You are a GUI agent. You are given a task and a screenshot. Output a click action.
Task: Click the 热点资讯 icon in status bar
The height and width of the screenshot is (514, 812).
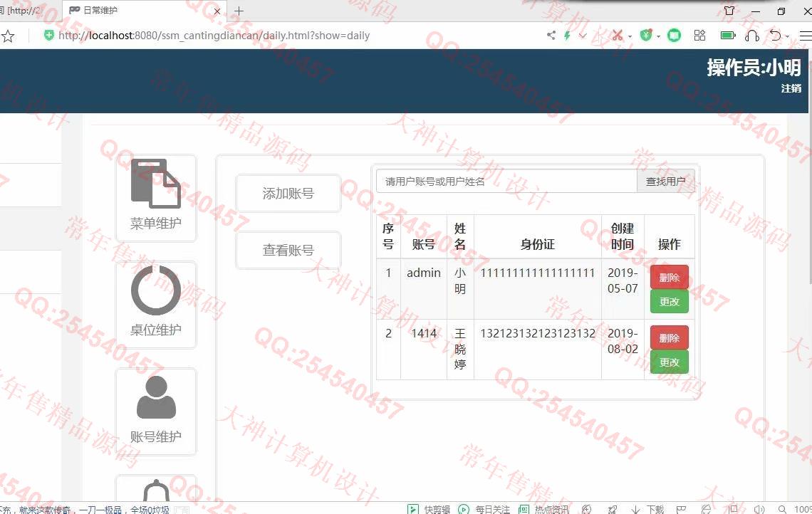pos(524,509)
